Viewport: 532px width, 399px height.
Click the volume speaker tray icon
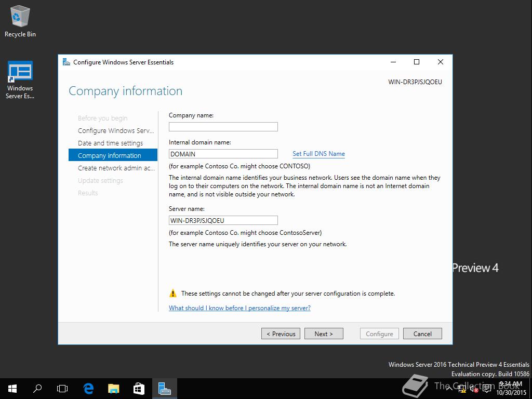pyautogui.click(x=474, y=389)
